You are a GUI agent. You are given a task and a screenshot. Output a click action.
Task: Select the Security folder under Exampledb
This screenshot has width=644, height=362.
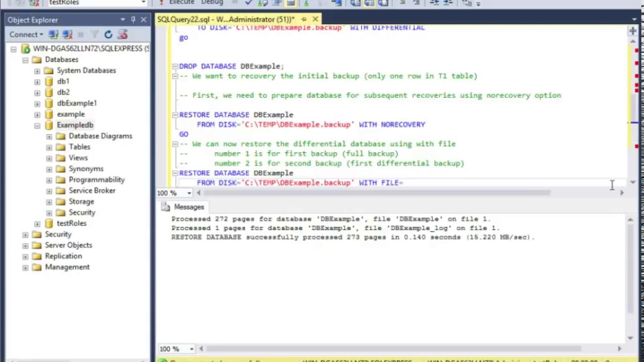[82, 213]
